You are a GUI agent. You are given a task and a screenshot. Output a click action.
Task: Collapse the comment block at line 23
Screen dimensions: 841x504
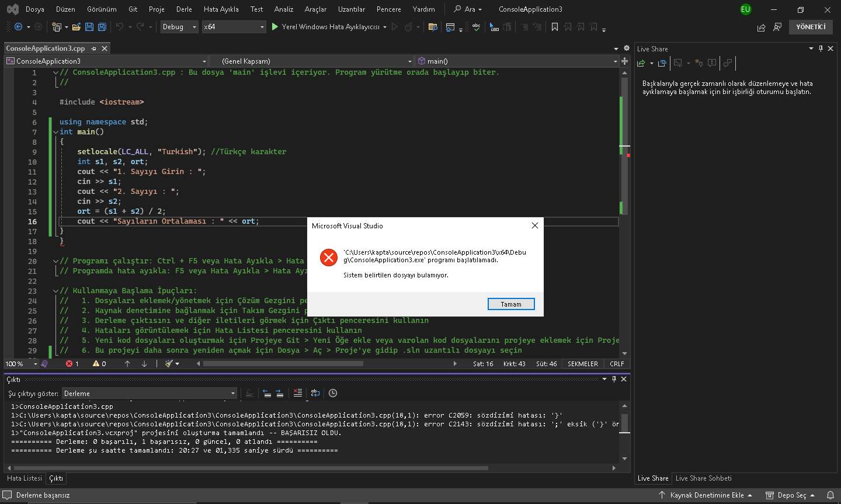pyautogui.click(x=55, y=291)
